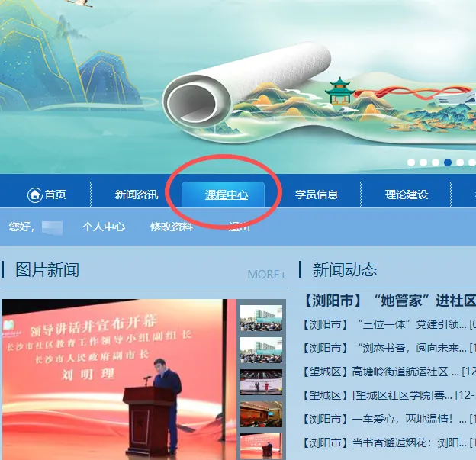Select the active dark blue carousel dot
The height and width of the screenshot is (460, 476).
(x=448, y=162)
